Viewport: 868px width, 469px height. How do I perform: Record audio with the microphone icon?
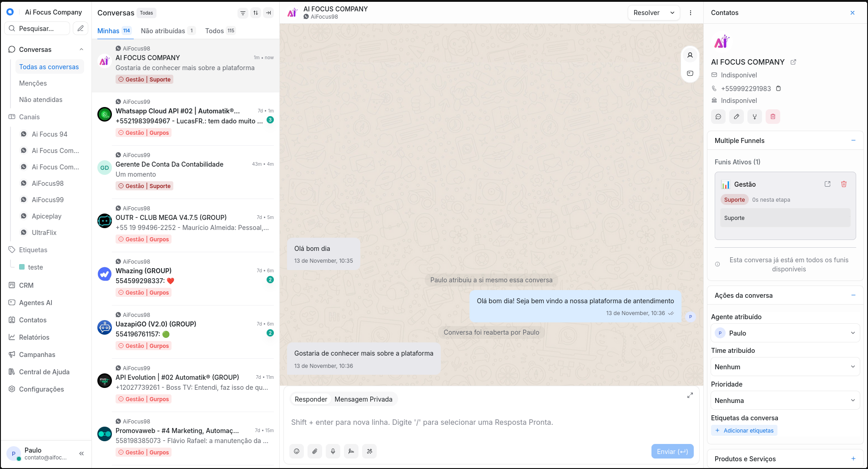point(333,451)
